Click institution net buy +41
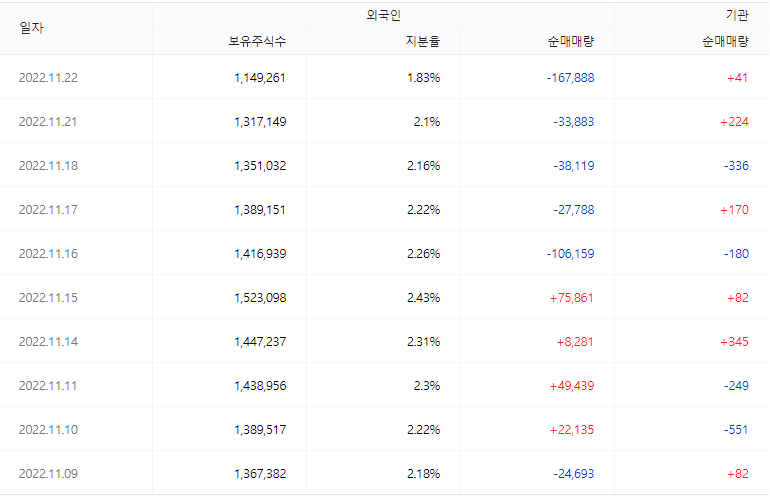Screen dimensions: 770x497 [738, 78]
